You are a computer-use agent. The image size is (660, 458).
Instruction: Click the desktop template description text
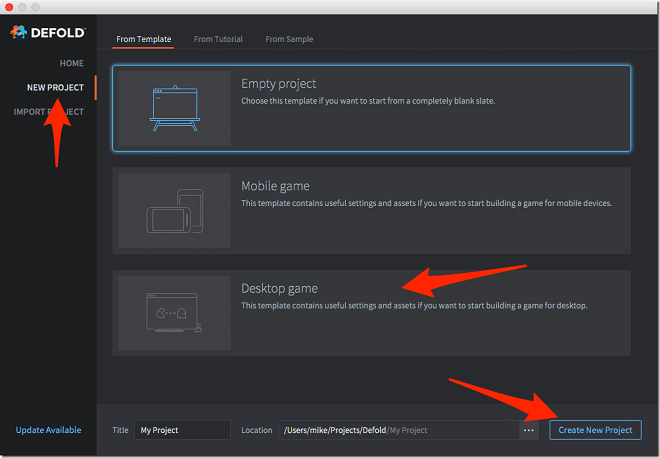click(x=414, y=306)
